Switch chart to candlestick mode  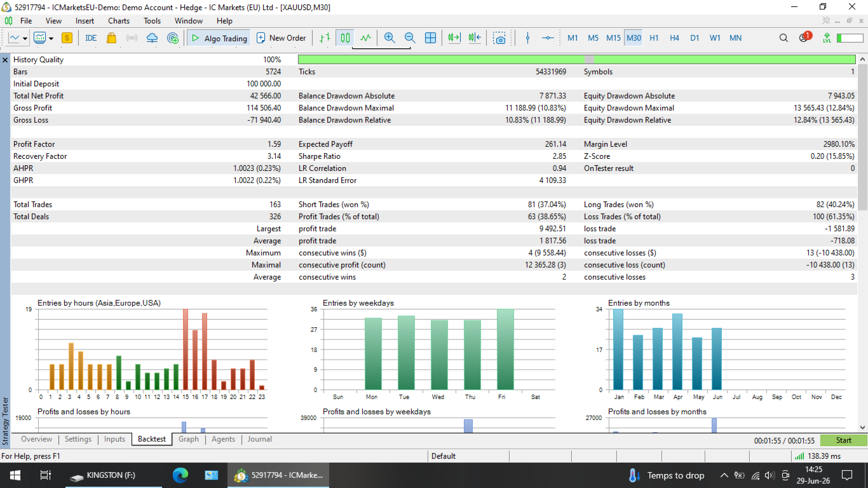pos(345,38)
